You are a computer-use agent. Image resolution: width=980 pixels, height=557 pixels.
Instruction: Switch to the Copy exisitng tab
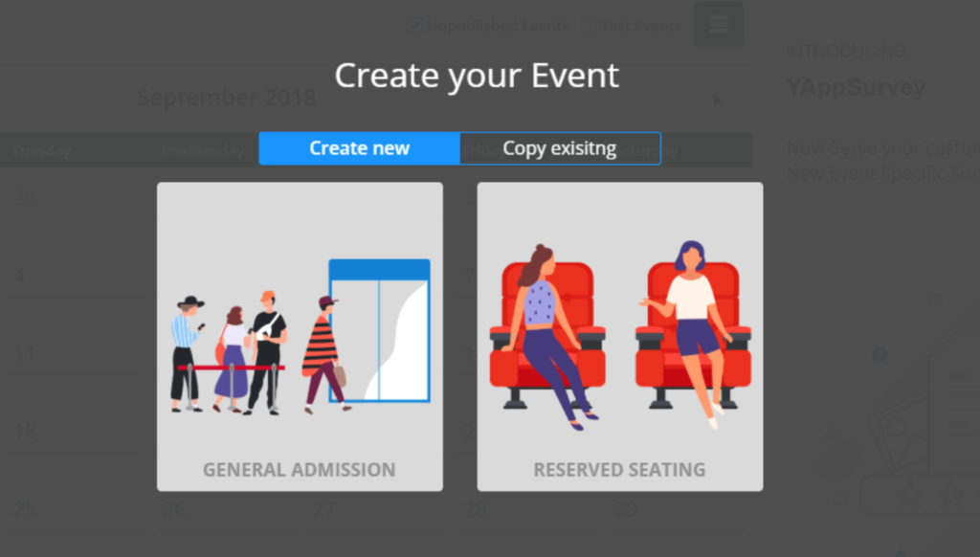pyautogui.click(x=560, y=148)
